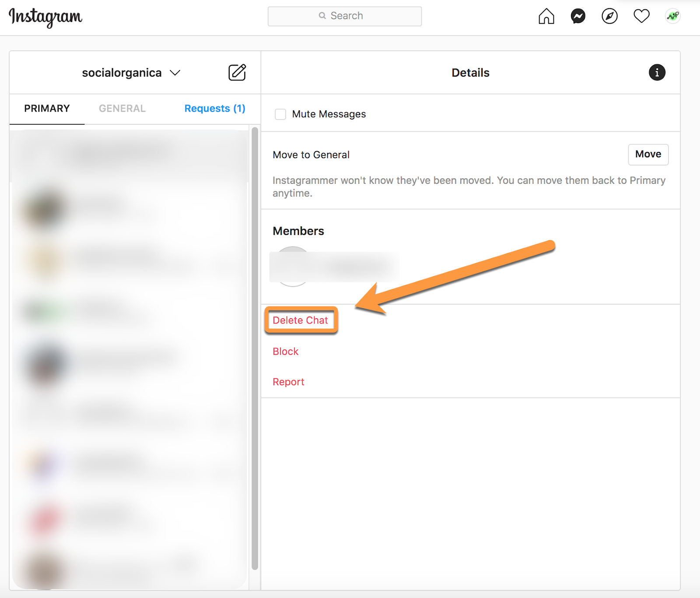Open the Activity heart icon
The image size is (700, 598).
click(x=641, y=17)
